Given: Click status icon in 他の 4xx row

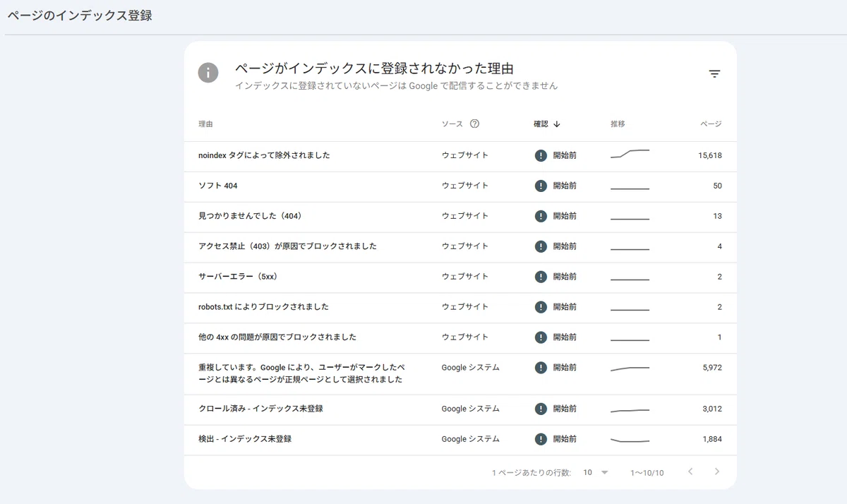Looking at the screenshot, I should [541, 337].
